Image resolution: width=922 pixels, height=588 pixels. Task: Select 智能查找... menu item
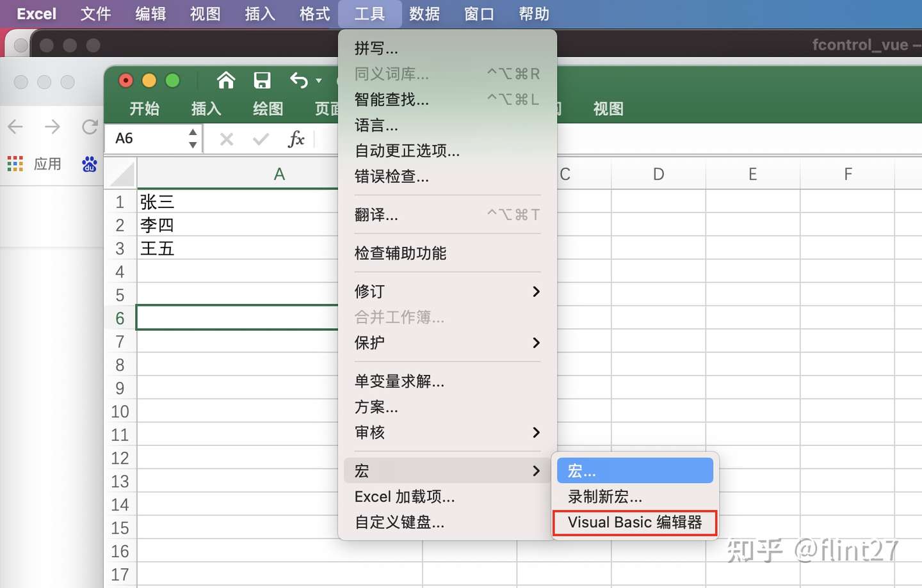(447, 100)
